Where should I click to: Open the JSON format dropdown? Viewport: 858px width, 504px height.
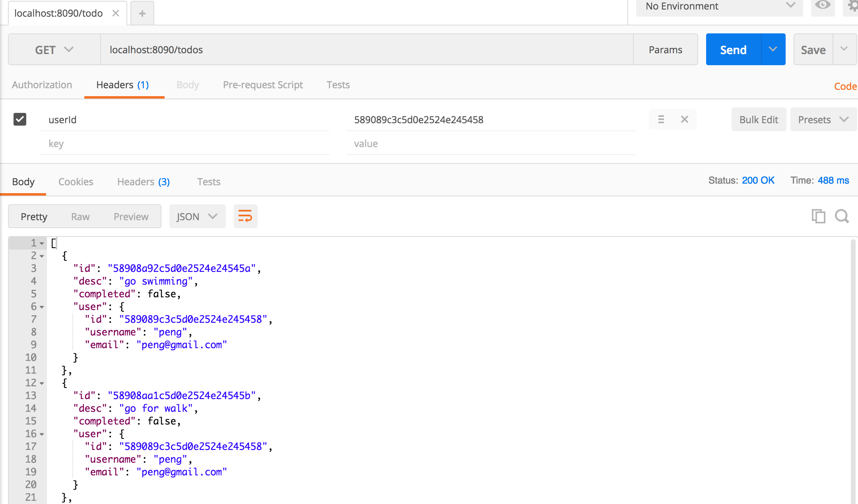point(197,217)
